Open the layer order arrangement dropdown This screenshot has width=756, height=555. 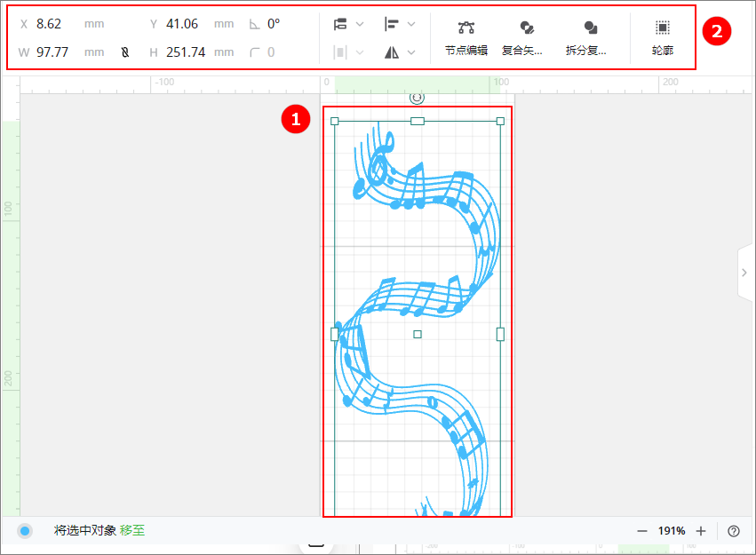348,24
